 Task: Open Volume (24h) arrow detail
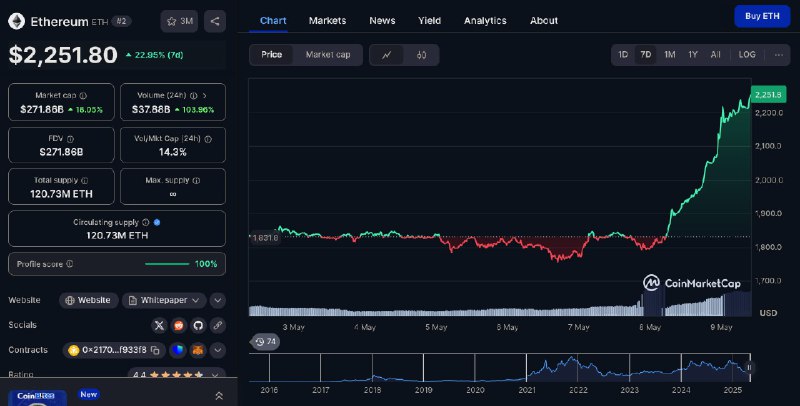(205, 95)
